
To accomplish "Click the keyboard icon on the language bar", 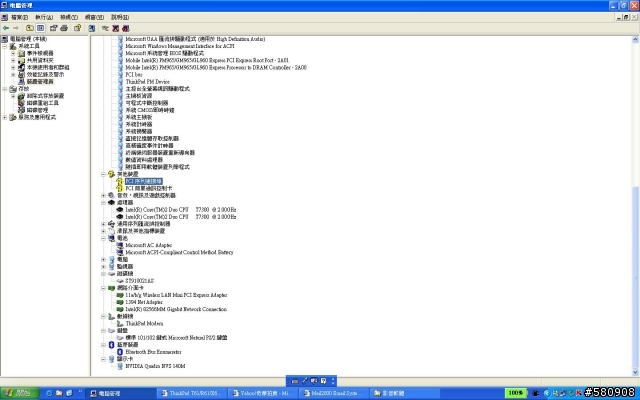I will pos(295,381).
